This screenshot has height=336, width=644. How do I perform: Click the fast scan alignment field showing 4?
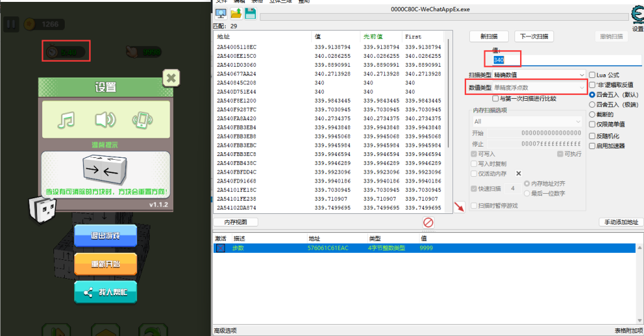click(513, 189)
